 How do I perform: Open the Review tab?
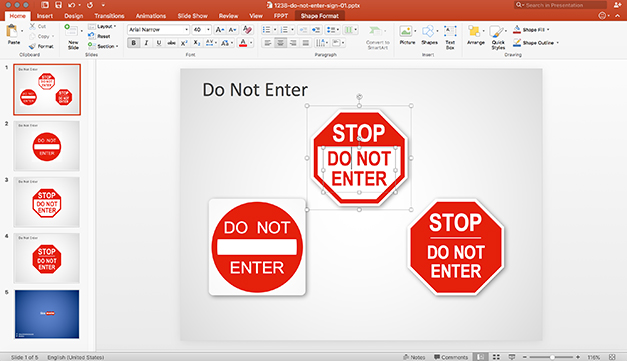(228, 16)
